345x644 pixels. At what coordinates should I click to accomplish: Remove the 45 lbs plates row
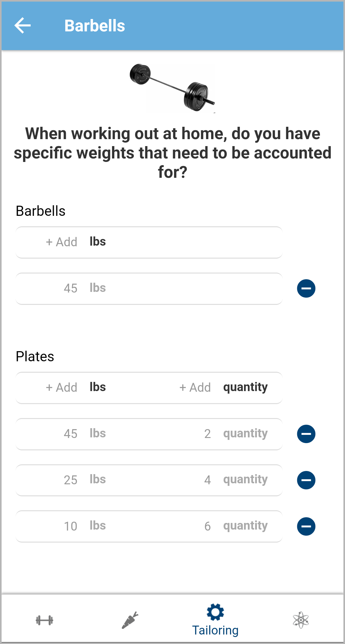306,434
